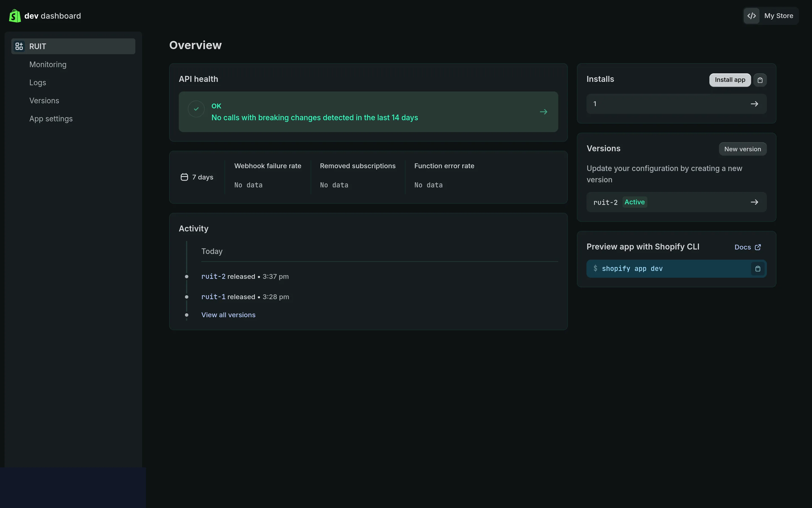Image resolution: width=812 pixels, height=508 pixels.
Task: Click the Function error rate label
Action: [444, 166]
